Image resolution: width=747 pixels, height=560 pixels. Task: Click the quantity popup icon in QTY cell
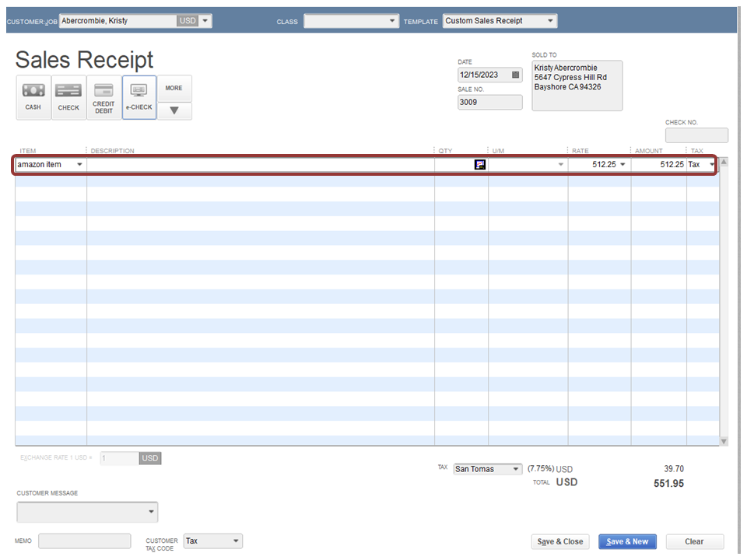coord(480,164)
